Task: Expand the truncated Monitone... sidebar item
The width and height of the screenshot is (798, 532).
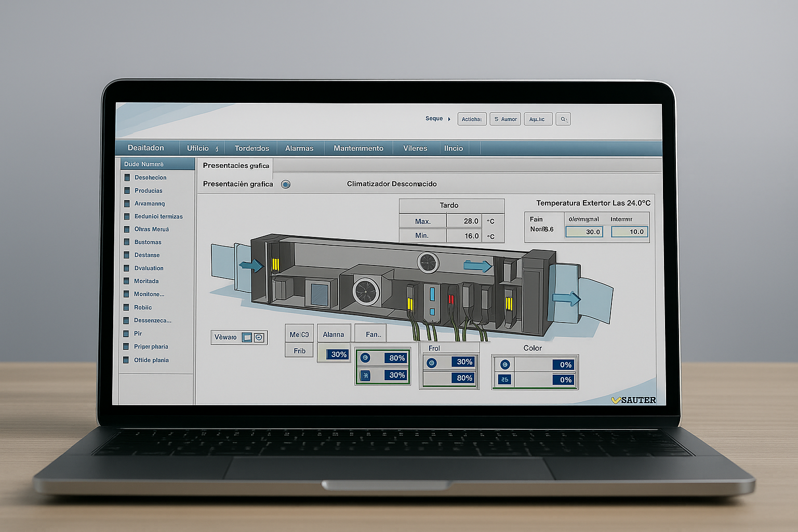Action: [x=149, y=295]
